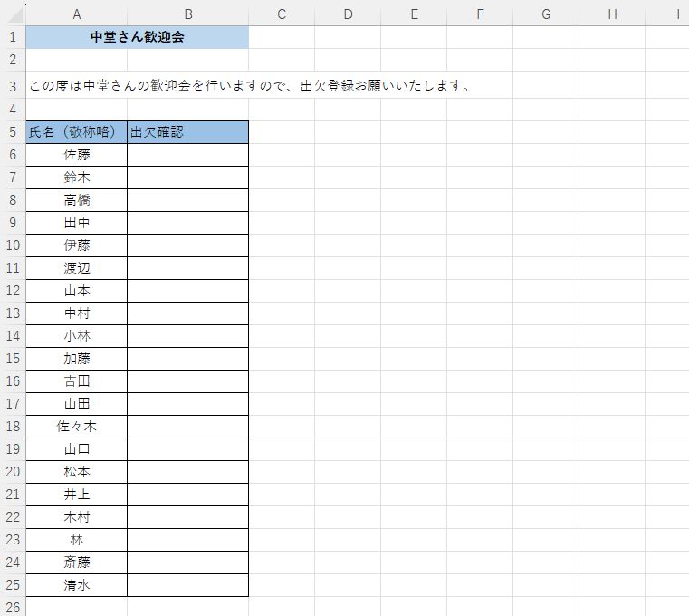Image resolution: width=689 pixels, height=616 pixels.
Task: Select the cell containing 鈴木
Action: 76,178
